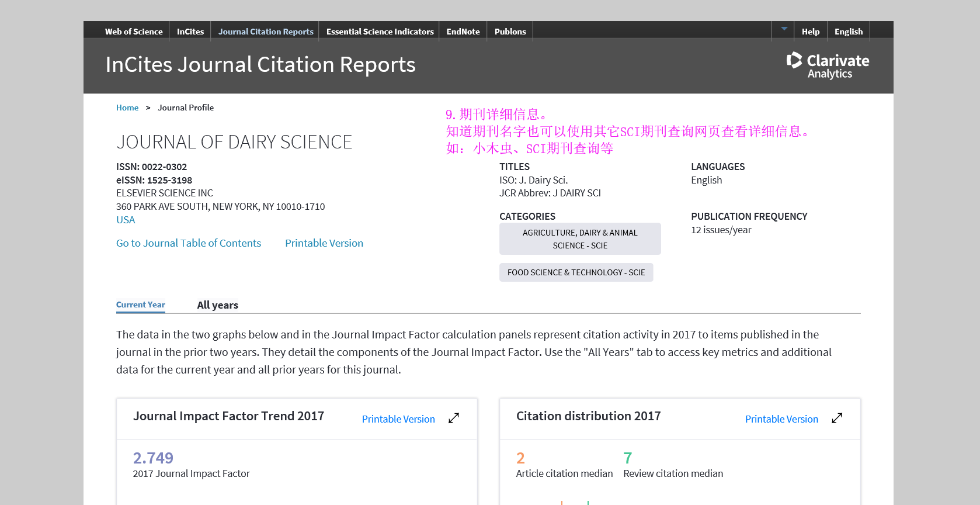This screenshot has width=980, height=505.
Task: Expand the Journal Impact Factor Trend panel
Action: [454, 418]
